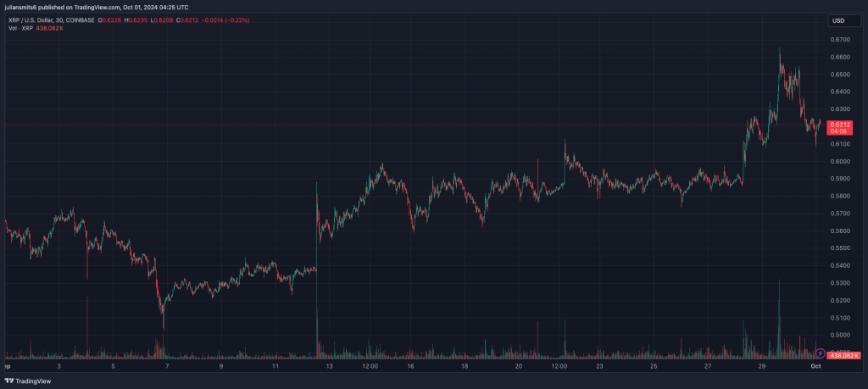Click the change value −0.0014 (−0.22%)
Image resolution: width=868 pixels, height=389 pixels.
(x=225, y=20)
